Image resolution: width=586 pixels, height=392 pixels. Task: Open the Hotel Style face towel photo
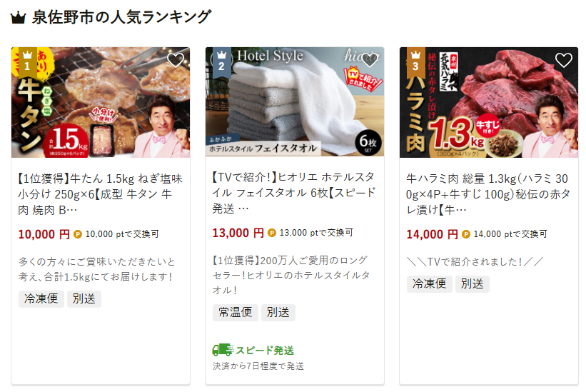[x=295, y=102]
